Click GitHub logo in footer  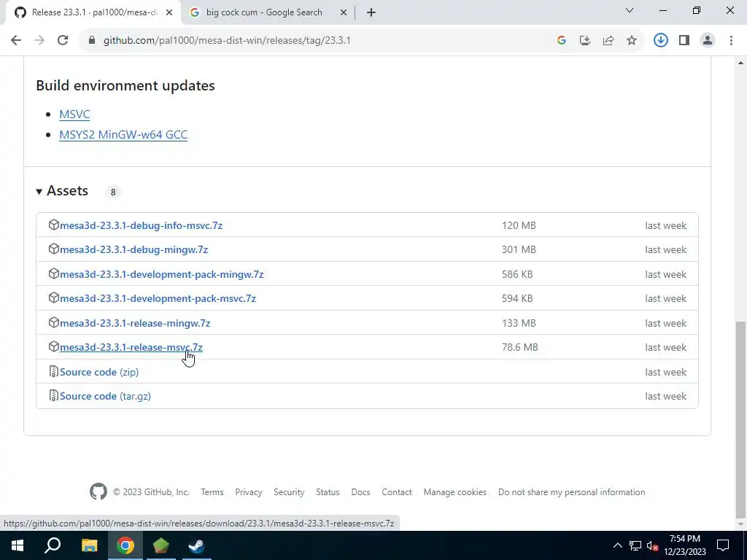[98, 492]
